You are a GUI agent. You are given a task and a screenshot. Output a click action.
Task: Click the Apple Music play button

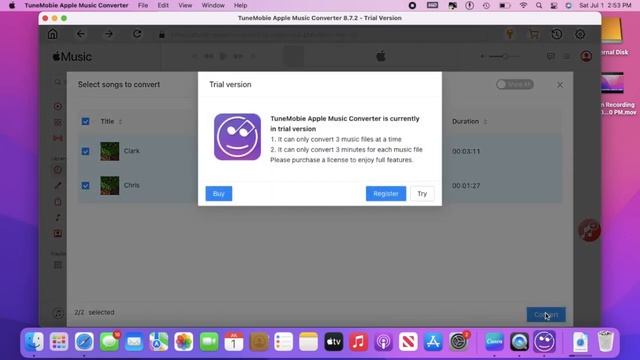click(223, 56)
